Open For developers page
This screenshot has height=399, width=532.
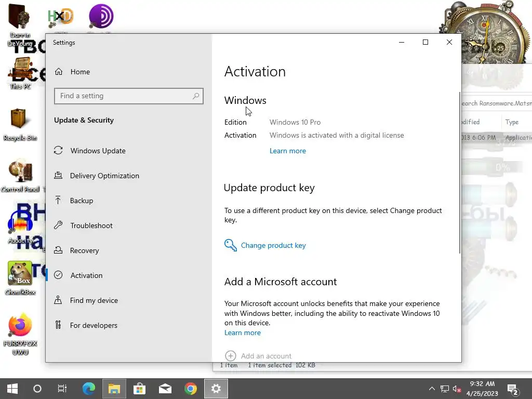click(x=86, y=325)
